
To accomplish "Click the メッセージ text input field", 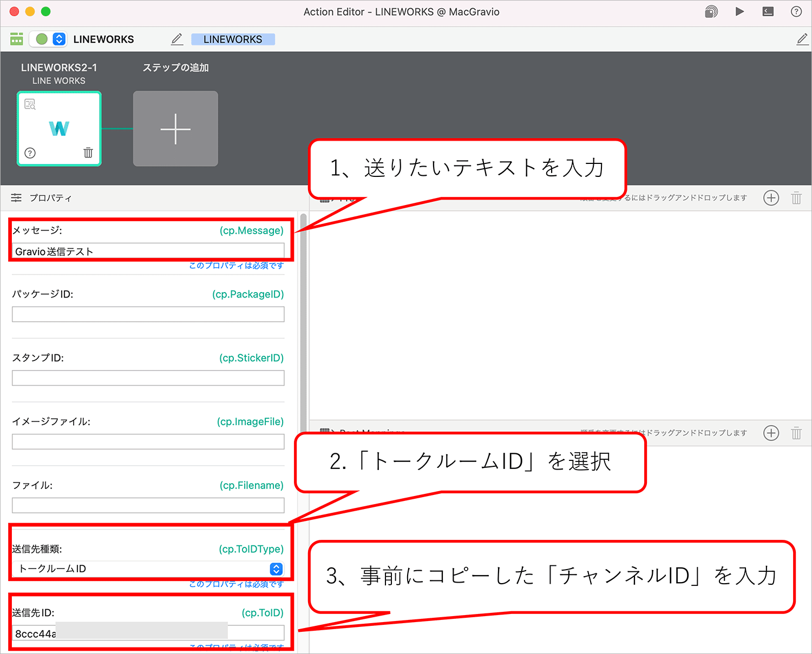I will [148, 251].
